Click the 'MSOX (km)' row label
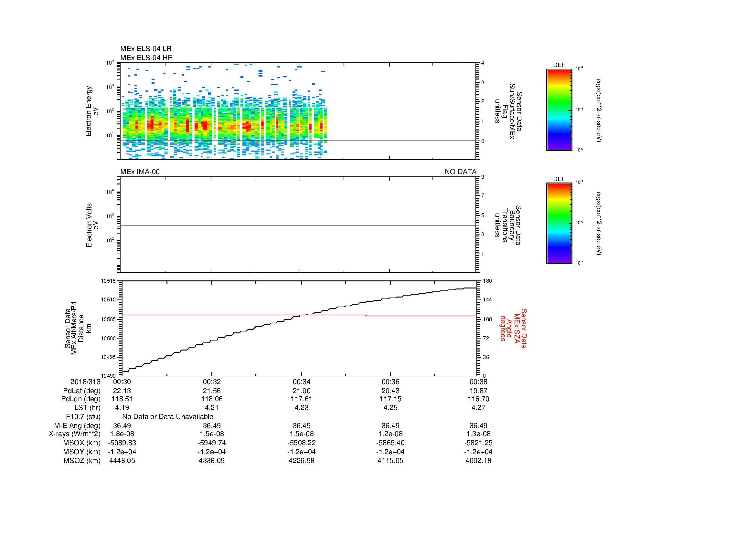 point(82,443)
